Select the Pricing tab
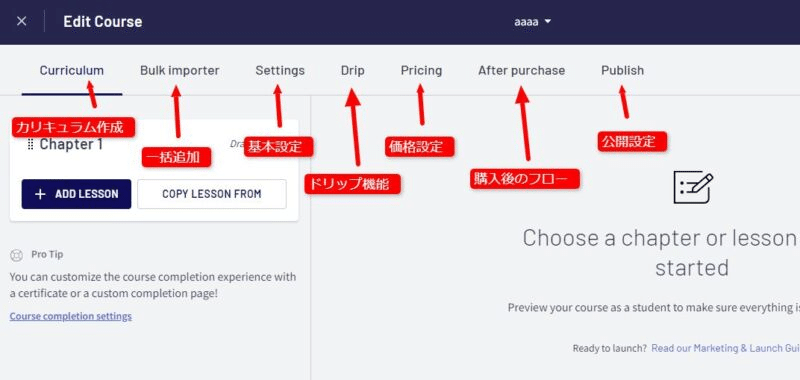Image resolution: width=800 pixels, height=380 pixels. point(421,70)
